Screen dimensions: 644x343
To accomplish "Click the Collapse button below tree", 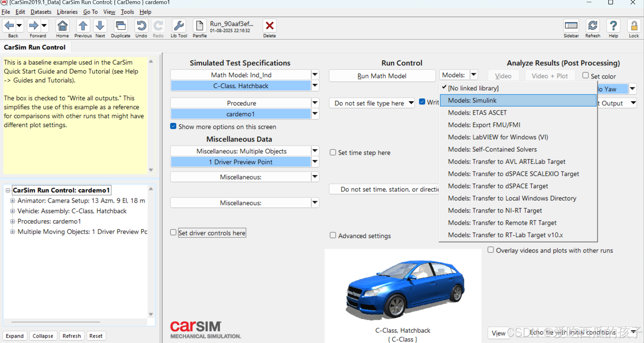I will pyautogui.click(x=43, y=336).
